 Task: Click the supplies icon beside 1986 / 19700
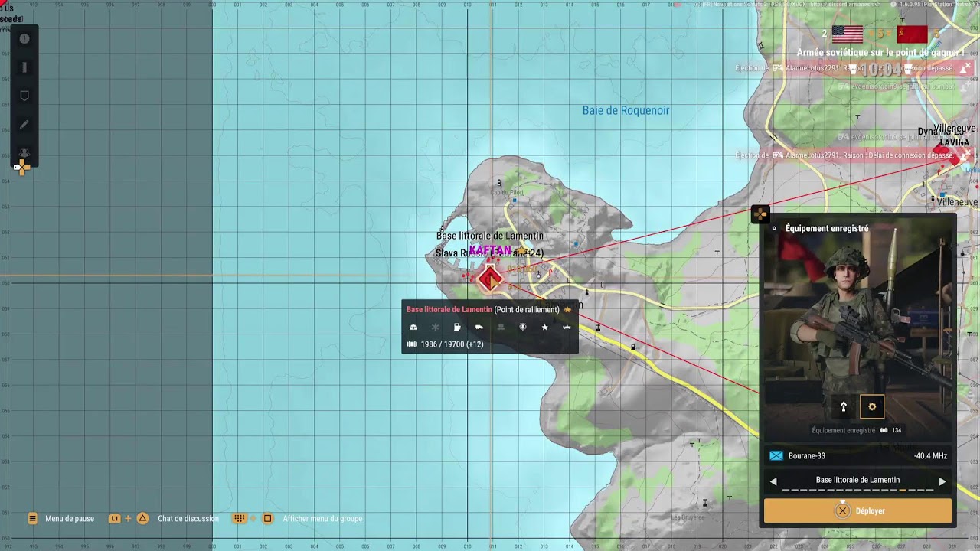pos(412,344)
